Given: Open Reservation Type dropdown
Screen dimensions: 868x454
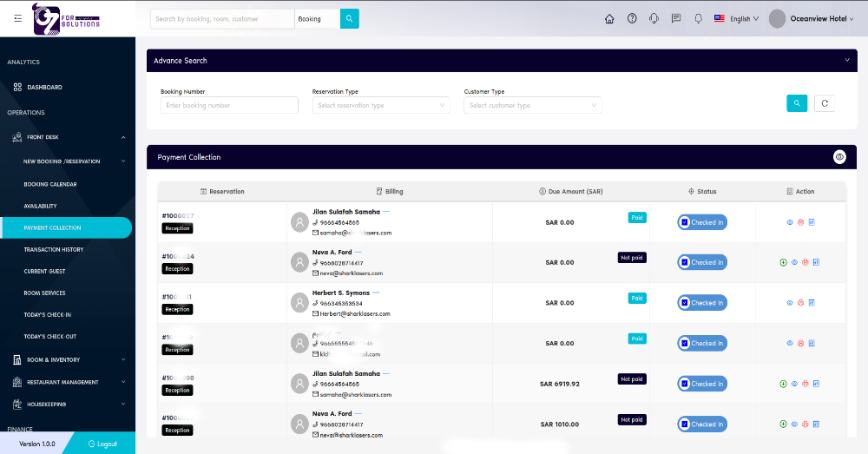Looking at the screenshot, I should coord(381,105).
